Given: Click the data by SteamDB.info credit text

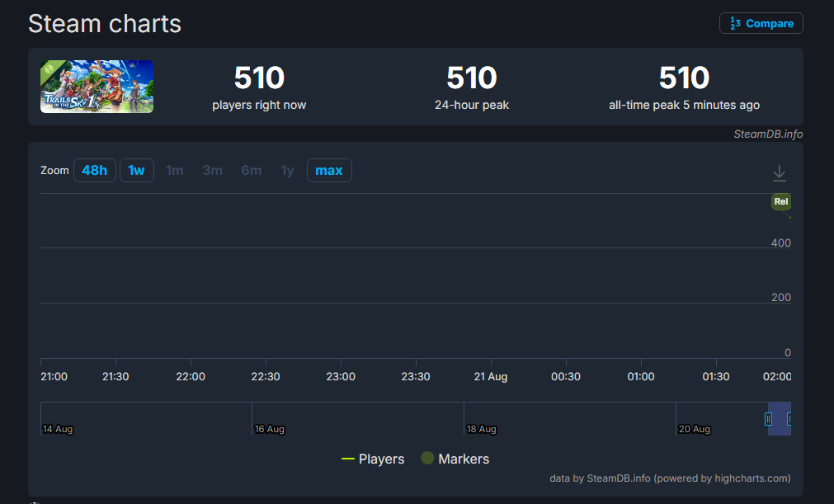Looking at the screenshot, I should tap(670, 478).
